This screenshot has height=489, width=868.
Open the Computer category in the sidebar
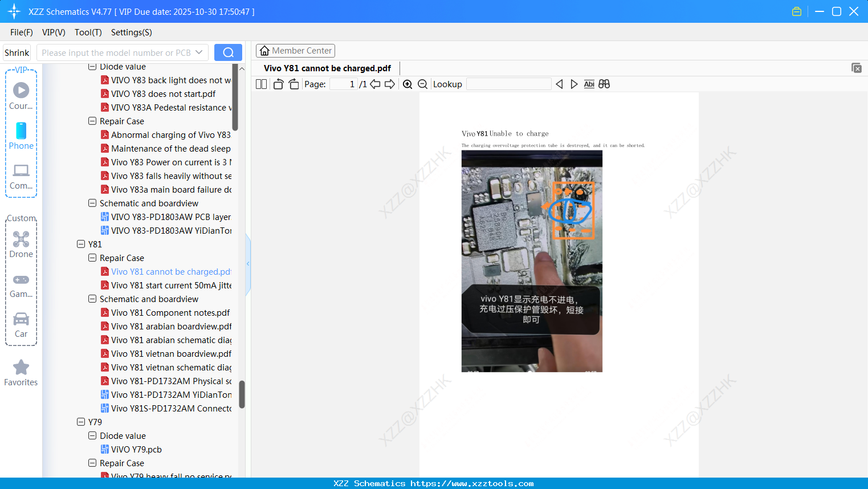pyautogui.click(x=21, y=176)
